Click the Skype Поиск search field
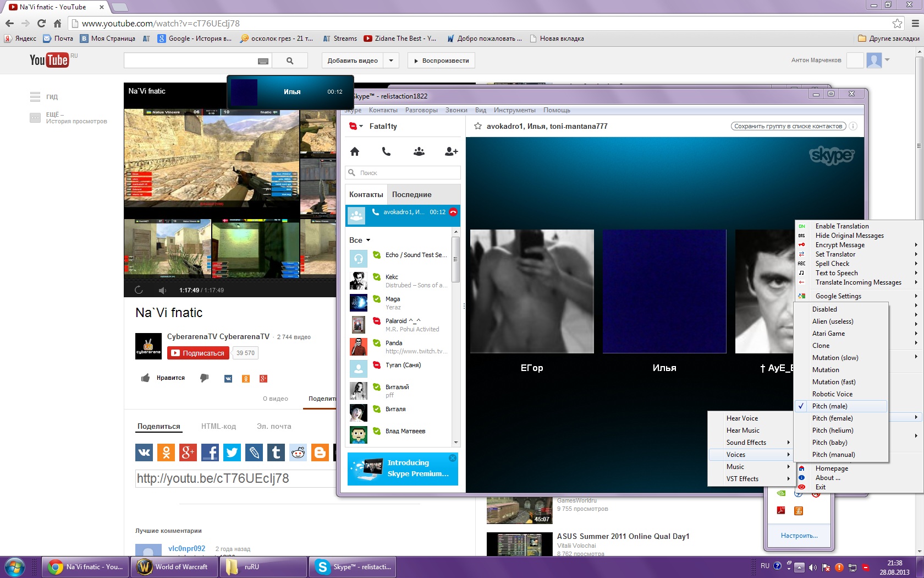The width and height of the screenshot is (924, 578). [x=403, y=173]
